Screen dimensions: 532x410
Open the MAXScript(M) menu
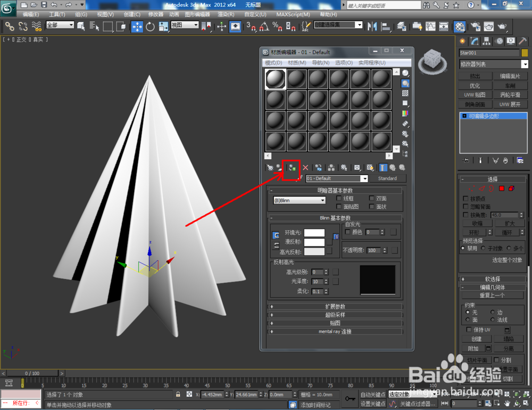293,14
